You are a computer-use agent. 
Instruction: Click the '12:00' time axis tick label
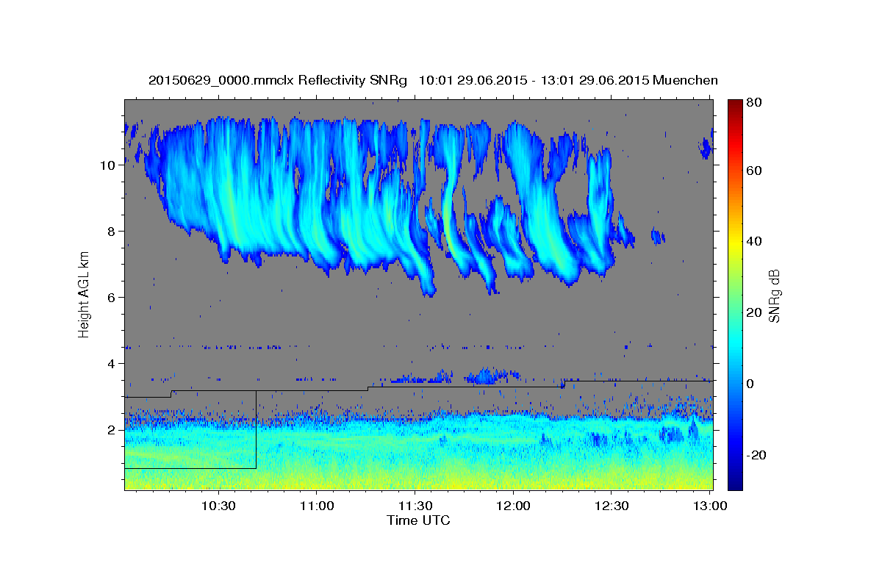point(513,506)
